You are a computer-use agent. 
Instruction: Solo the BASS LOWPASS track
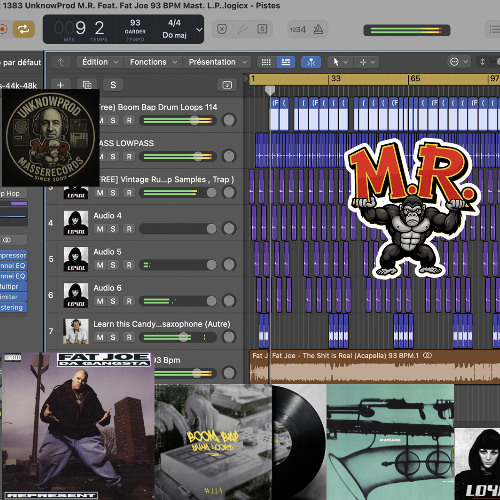113,157
